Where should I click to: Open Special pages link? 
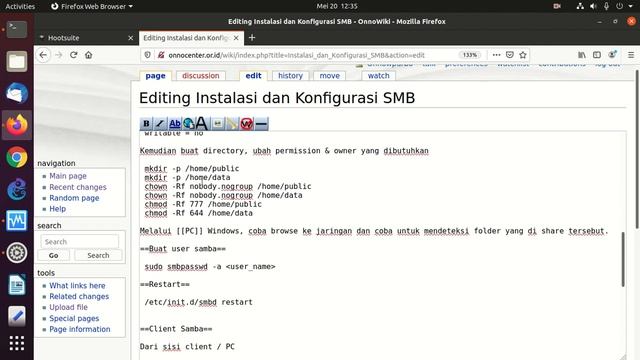click(74, 318)
